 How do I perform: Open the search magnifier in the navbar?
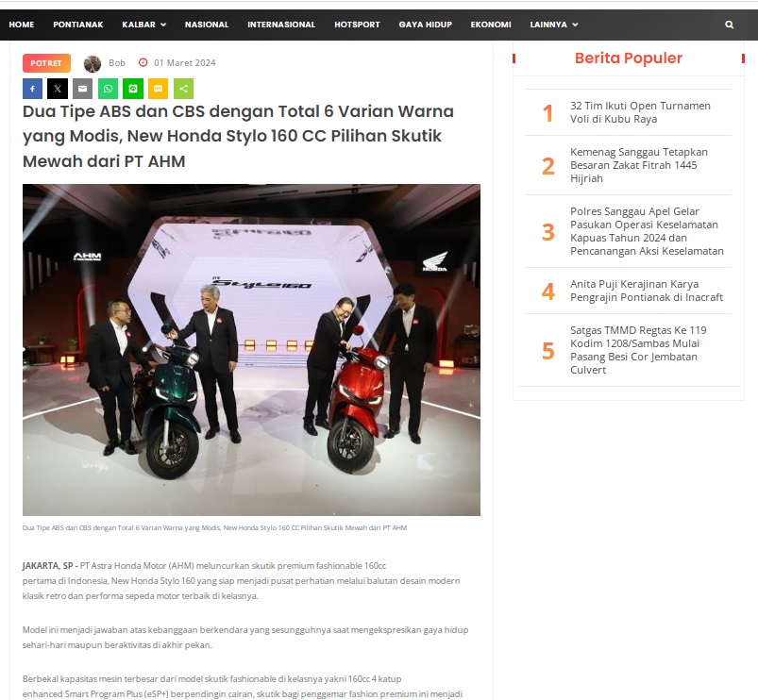(730, 25)
